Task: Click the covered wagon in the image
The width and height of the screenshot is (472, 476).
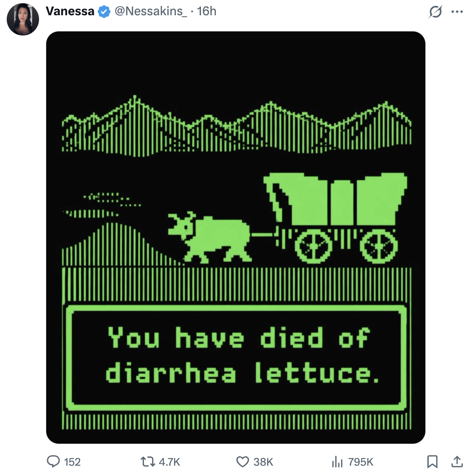Action: [x=335, y=217]
